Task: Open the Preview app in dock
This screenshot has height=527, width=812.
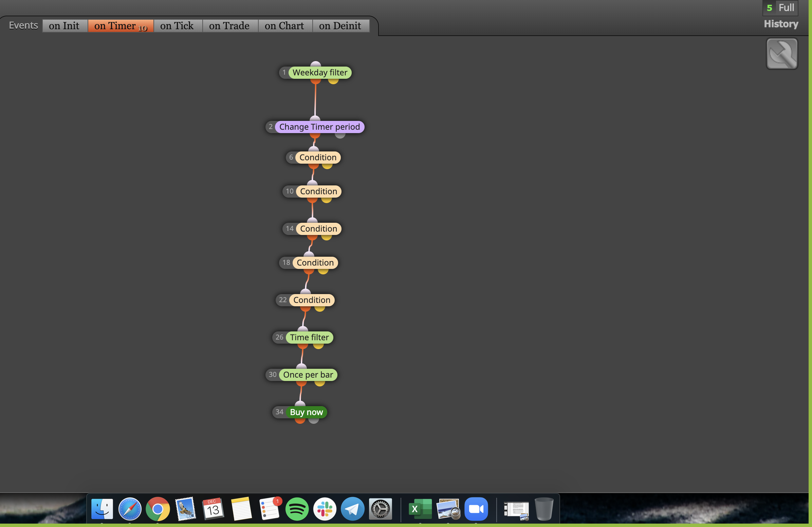Action: (448, 509)
